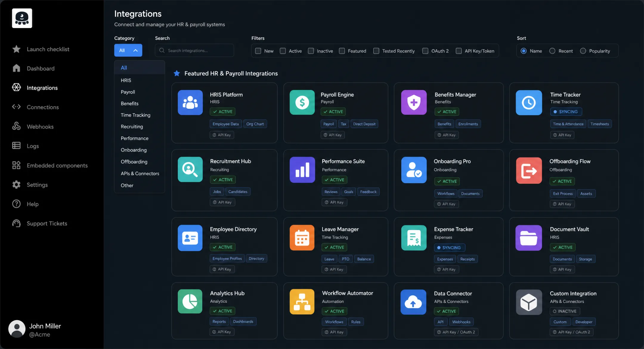
Task: Check the New filter checkbox
Action: (258, 51)
